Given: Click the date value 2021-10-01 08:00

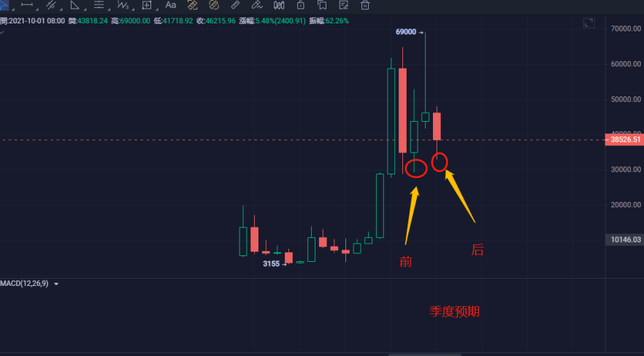Looking at the screenshot, I should click(x=36, y=20).
